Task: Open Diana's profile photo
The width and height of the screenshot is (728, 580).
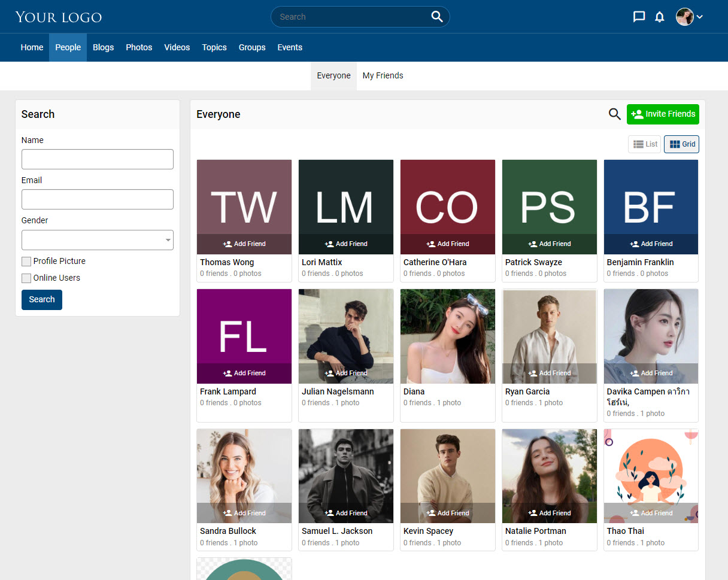Action: (448, 336)
